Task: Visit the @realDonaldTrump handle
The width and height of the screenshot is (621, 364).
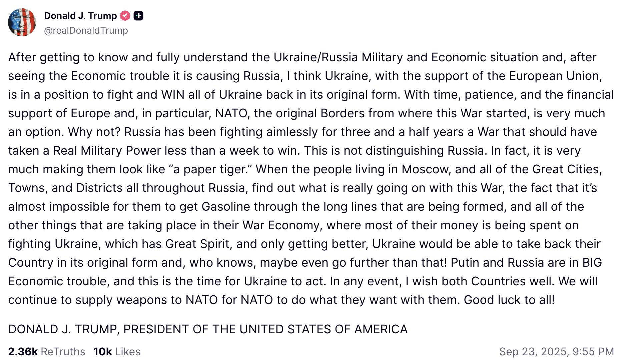Action: pyautogui.click(x=86, y=30)
